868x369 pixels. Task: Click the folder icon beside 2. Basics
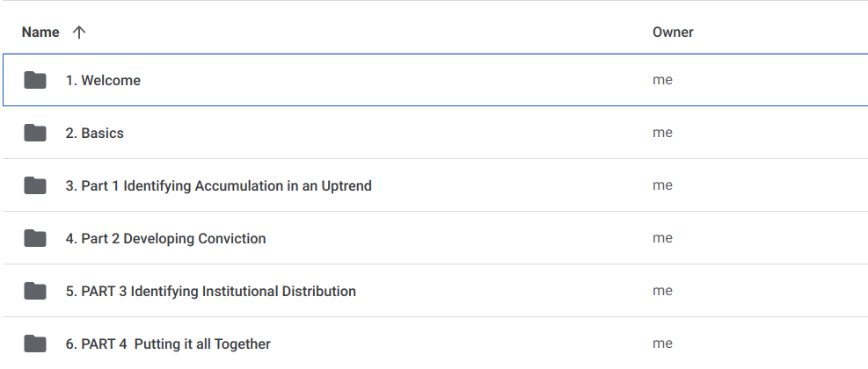point(35,134)
